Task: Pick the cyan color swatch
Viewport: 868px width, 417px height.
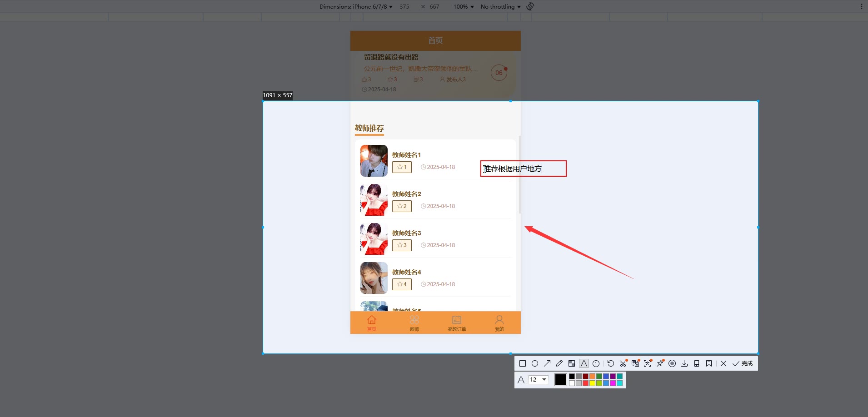Action: (x=619, y=383)
